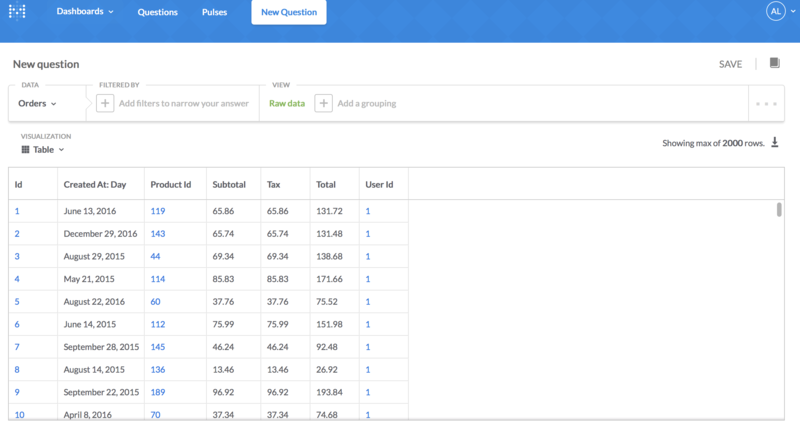The image size is (800, 427).
Task: Click the table's vertical scrollbar
Action: 779,209
